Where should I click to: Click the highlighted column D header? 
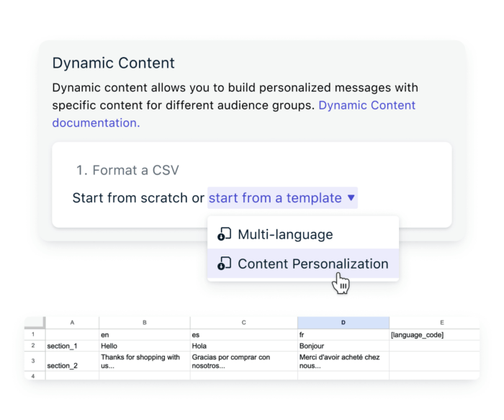343,323
